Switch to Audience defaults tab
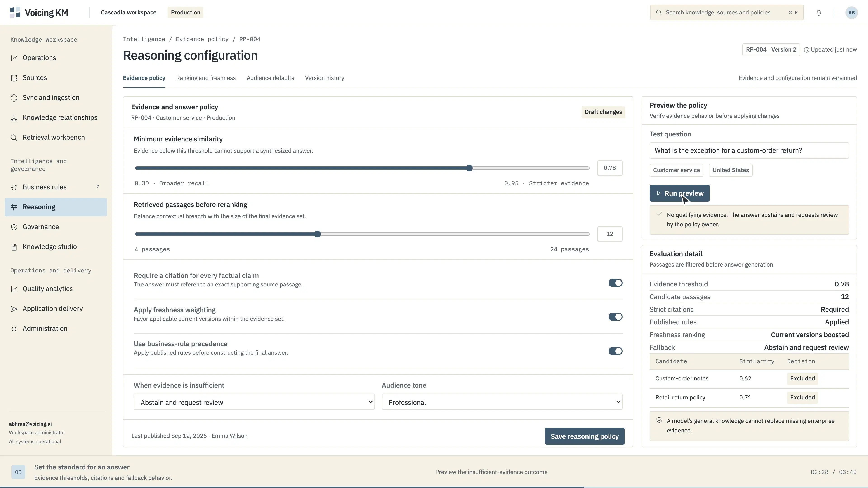 [270, 78]
